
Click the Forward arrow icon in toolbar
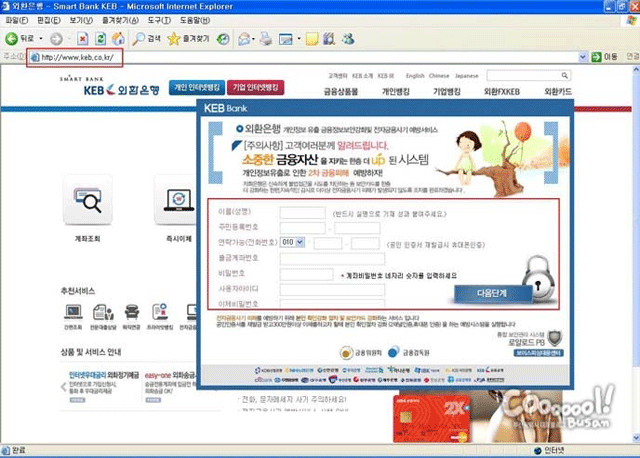56,39
